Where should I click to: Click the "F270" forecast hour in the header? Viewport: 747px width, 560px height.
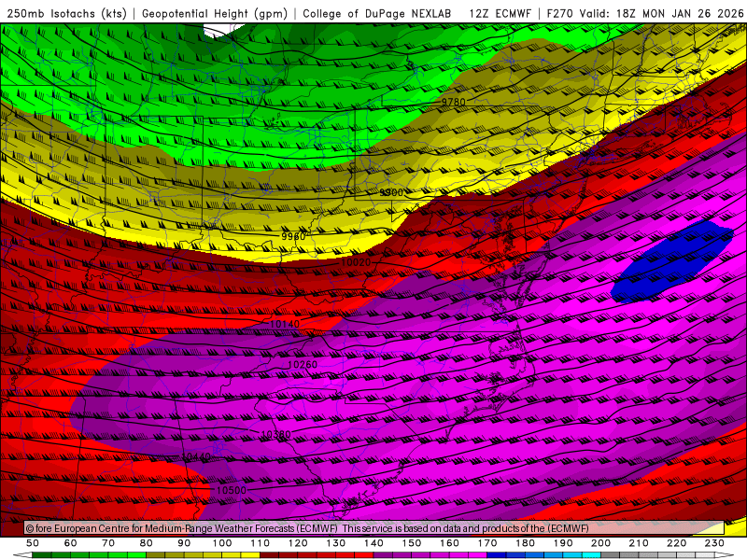pyautogui.click(x=559, y=14)
